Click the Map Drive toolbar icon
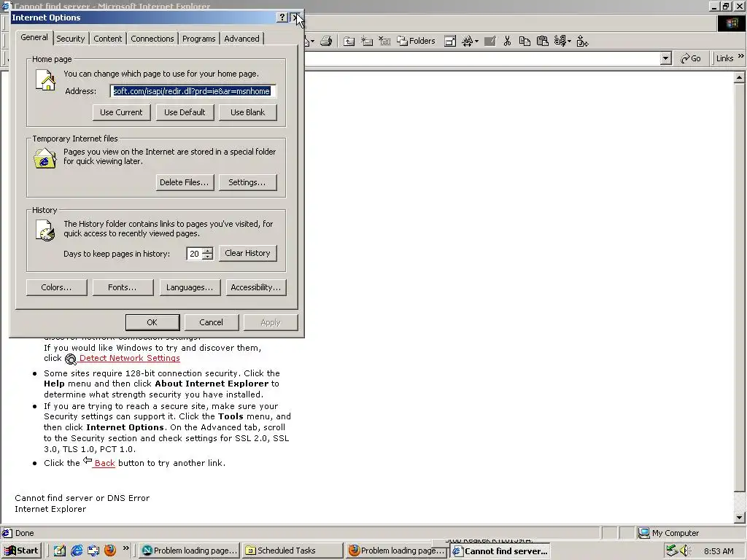Viewport: 747px width, 560px height. coord(367,42)
